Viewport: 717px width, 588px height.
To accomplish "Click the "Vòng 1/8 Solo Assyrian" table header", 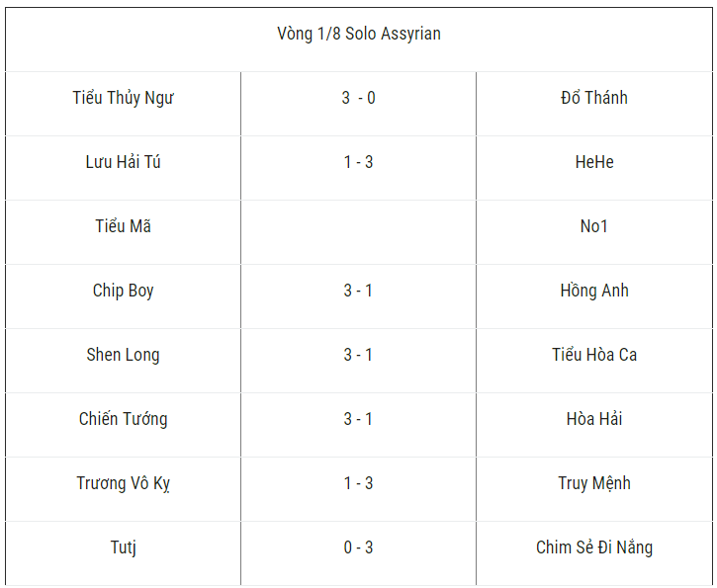I will pyautogui.click(x=359, y=35).
